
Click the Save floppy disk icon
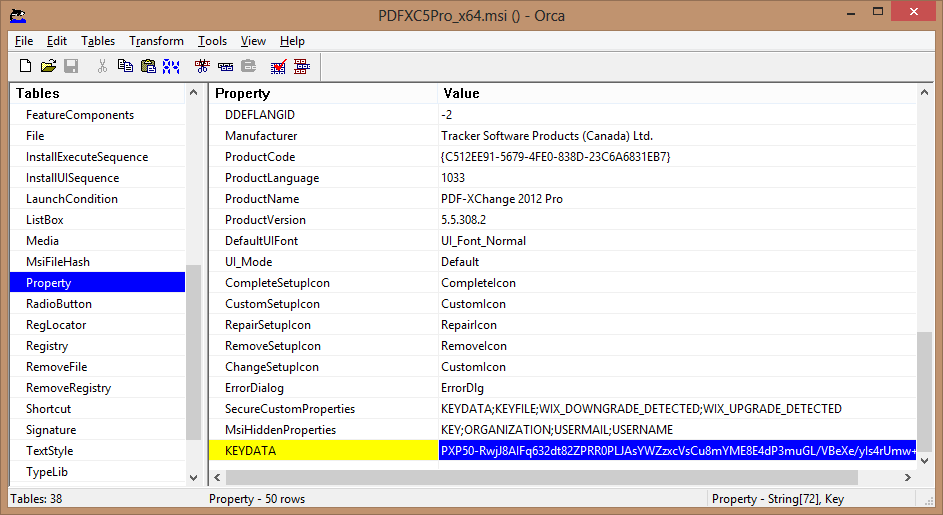71,66
